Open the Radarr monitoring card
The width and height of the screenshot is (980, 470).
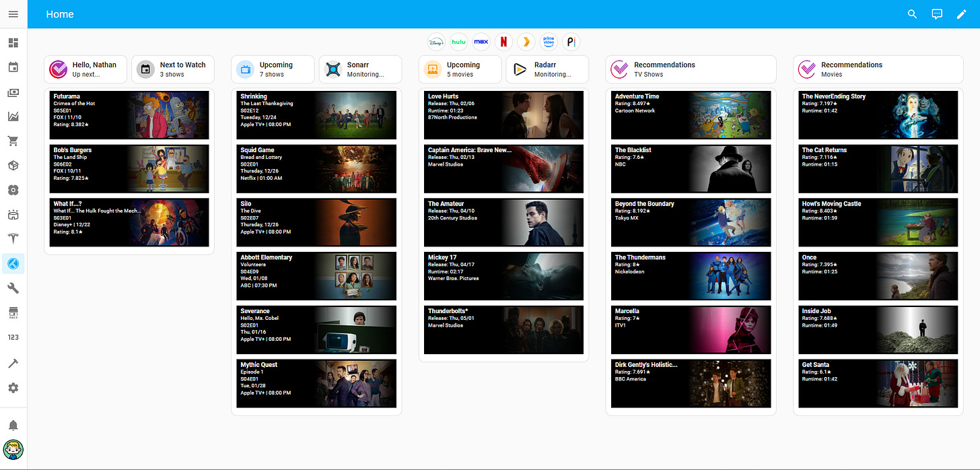click(547, 69)
